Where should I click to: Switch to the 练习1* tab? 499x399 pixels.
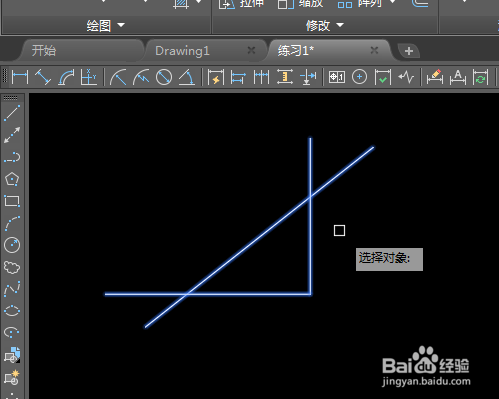tap(295, 51)
